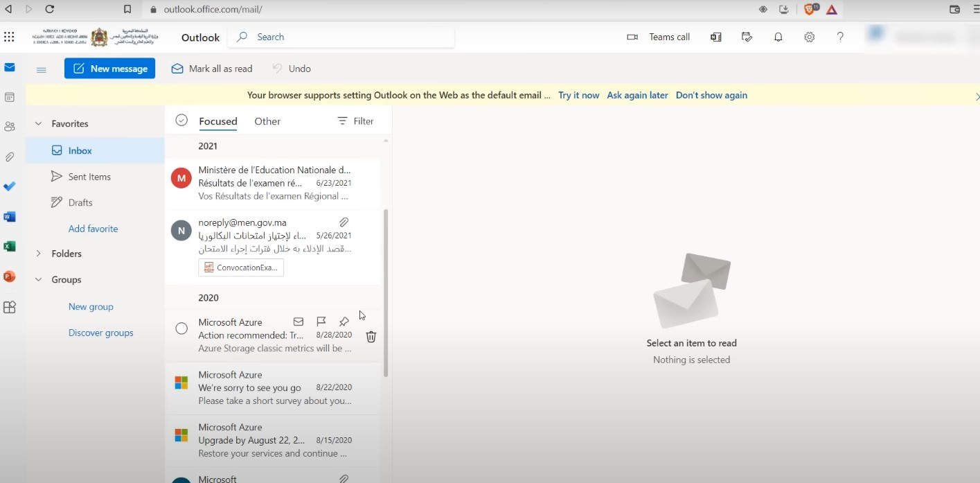Pin the Azure Action recommended message
The width and height of the screenshot is (980, 483).
click(x=344, y=322)
